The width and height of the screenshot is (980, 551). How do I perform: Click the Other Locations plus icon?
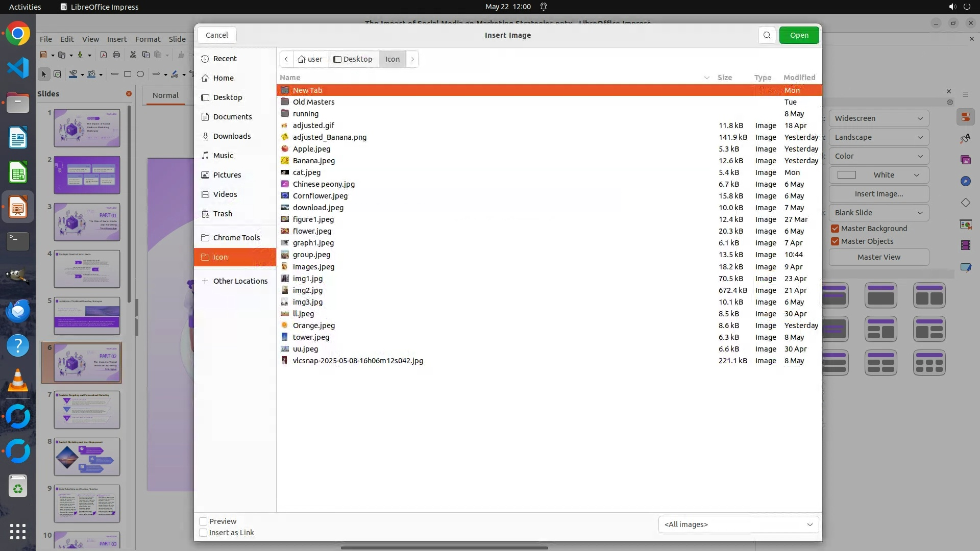[205, 281]
